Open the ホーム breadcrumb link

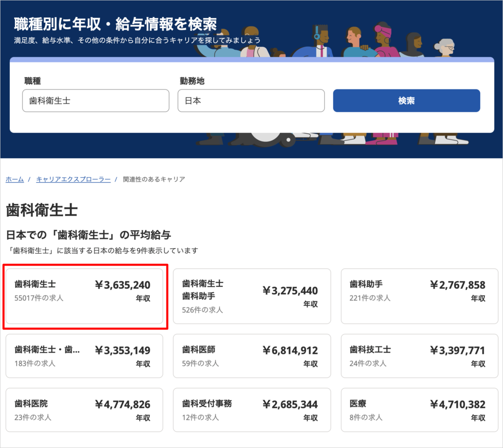15,179
